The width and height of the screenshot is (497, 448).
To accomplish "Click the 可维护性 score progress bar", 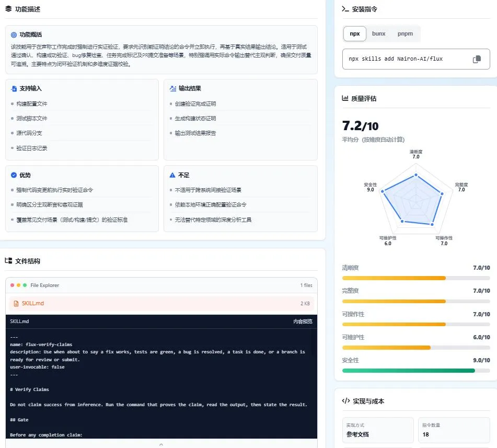I will pos(416,348).
